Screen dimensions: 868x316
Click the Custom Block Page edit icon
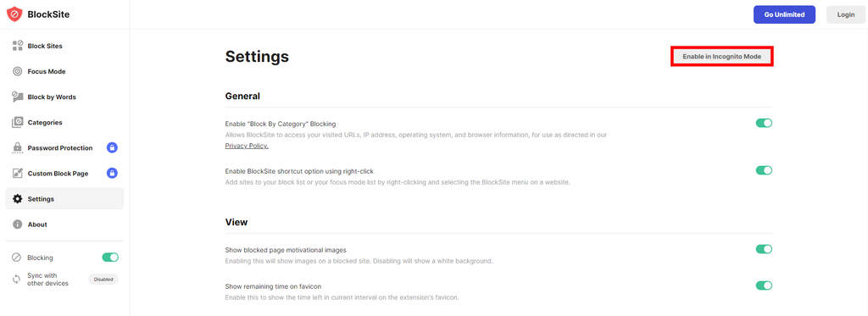(17, 173)
